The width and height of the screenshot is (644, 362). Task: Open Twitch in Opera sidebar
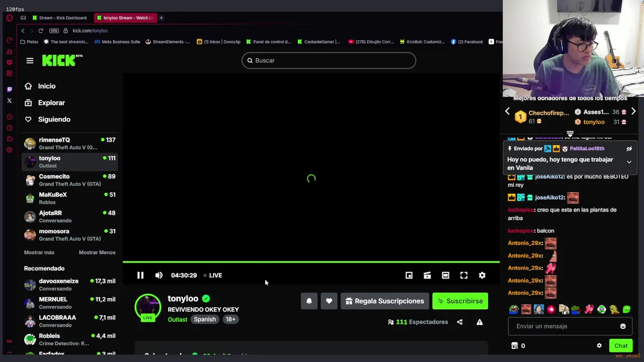pos(9,89)
